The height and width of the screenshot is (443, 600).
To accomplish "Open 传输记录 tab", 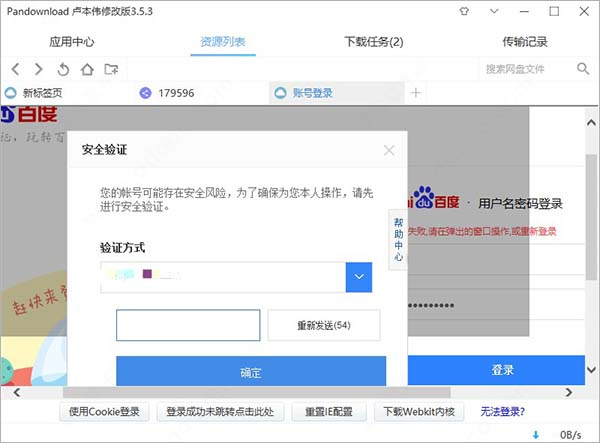I will point(525,42).
